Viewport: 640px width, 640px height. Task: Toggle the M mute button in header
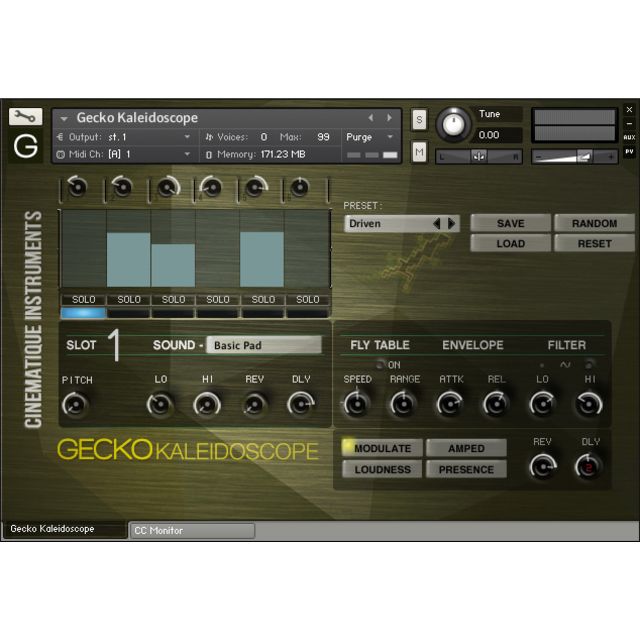[x=419, y=152]
